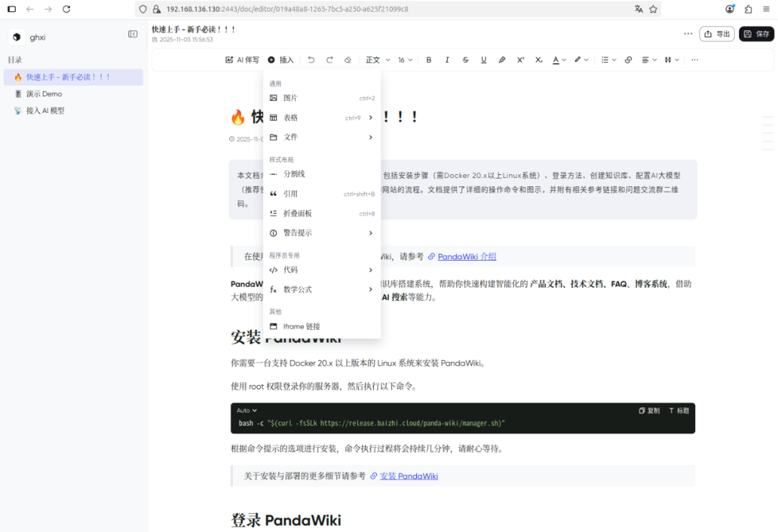This screenshot has width=778, height=532.
Task: Toggle the browser sidebar panel icon
Action: [x=12, y=9]
